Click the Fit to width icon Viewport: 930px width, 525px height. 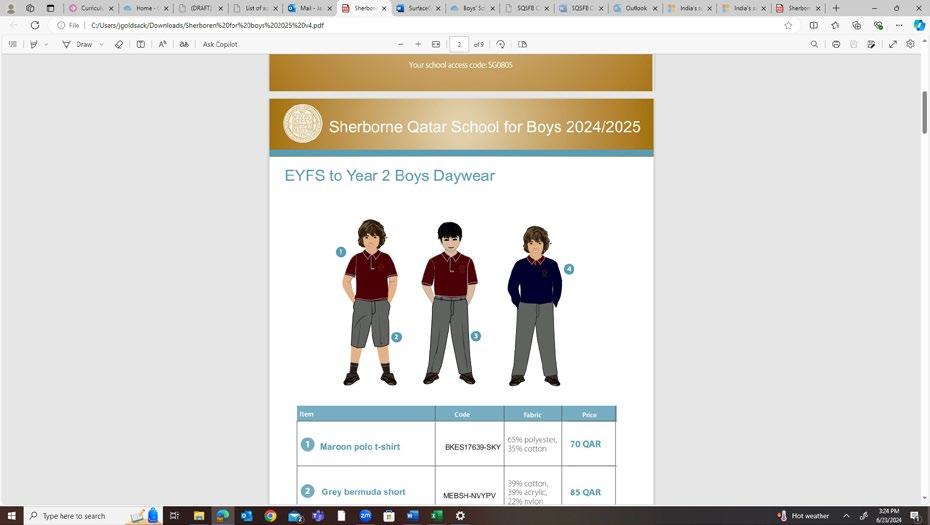pyautogui.click(x=436, y=44)
